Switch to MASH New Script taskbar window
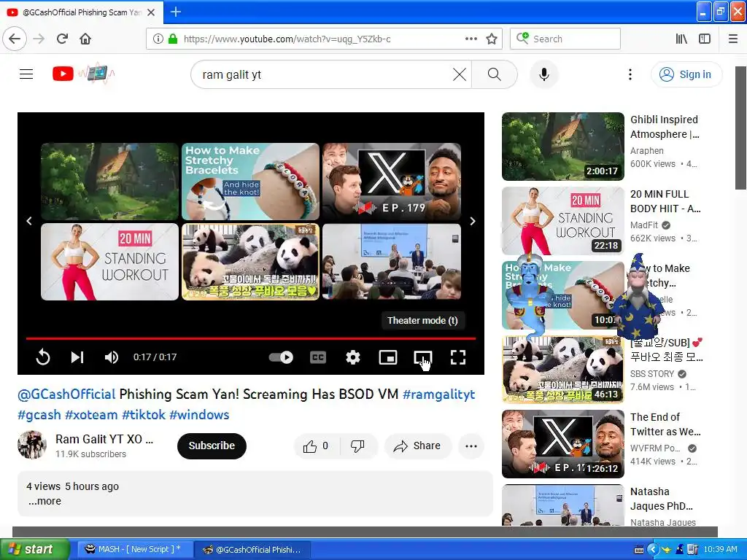 tap(135, 550)
